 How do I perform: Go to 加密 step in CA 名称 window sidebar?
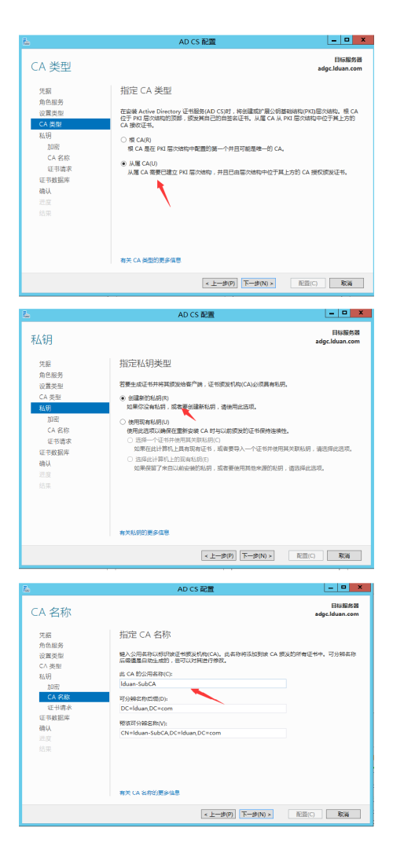click(53, 687)
